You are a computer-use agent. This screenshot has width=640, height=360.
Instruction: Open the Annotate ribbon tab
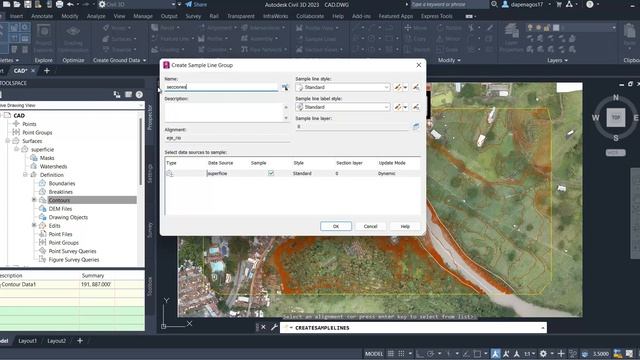coord(42,16)
